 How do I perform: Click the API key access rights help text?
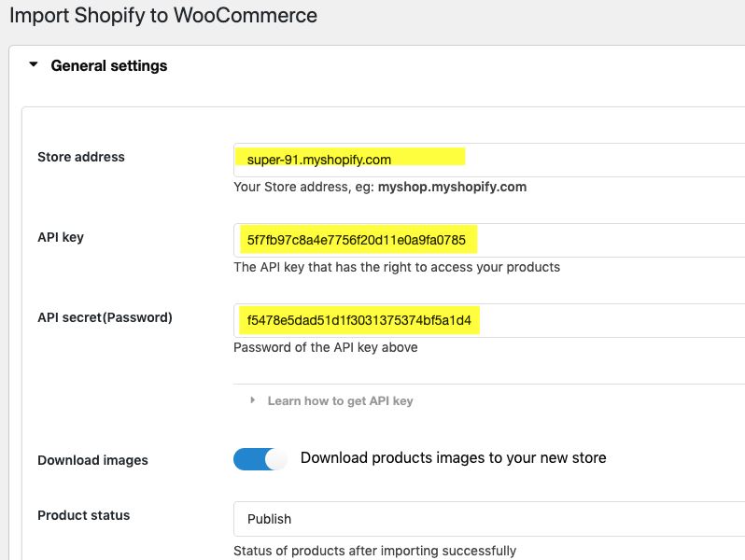pos(397,268)
